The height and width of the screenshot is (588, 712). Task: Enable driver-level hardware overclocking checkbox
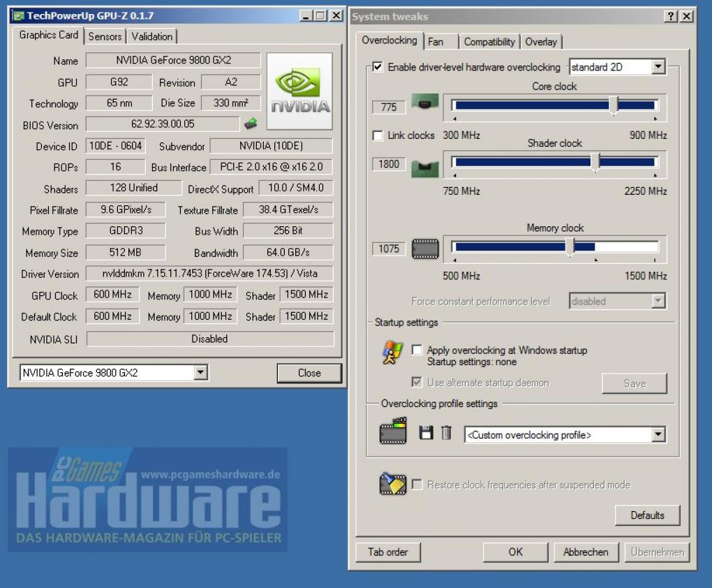(x=378, y=67)
